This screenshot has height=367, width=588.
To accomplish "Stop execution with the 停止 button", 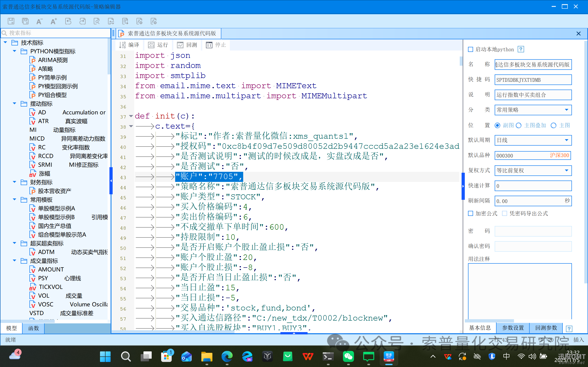I will [216, 45].
